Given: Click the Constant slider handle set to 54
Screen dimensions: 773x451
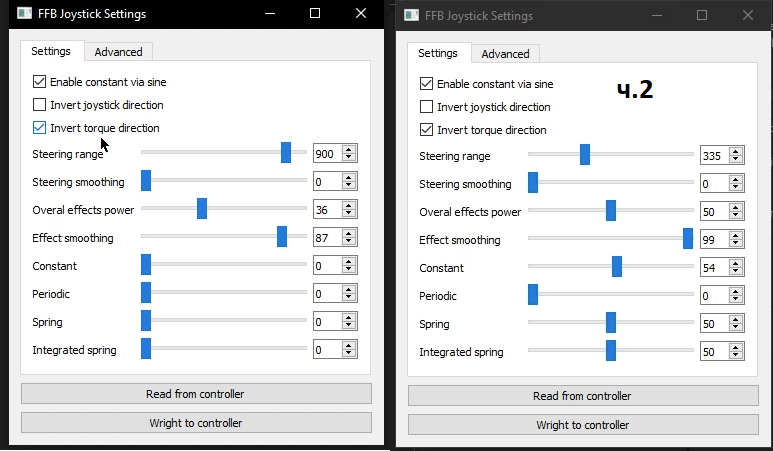Looking at the screenshot, I should [x=617, y=267].
